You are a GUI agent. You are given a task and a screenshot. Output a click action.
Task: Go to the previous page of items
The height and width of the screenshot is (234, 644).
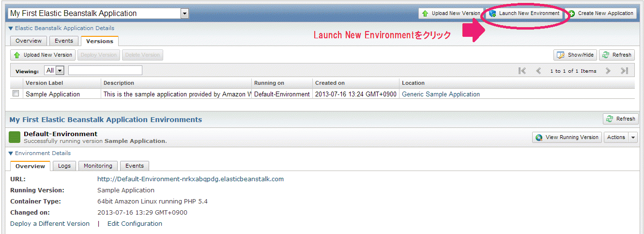[538, 71]
